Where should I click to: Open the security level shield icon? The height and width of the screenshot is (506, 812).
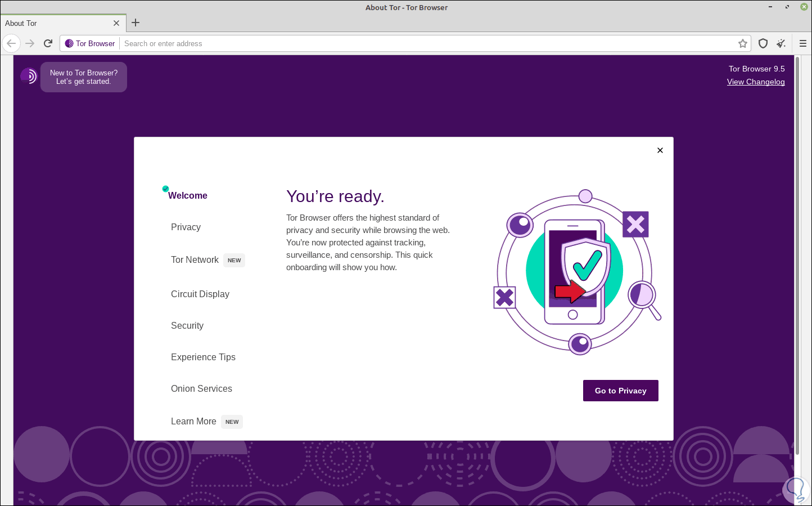click(x=763, y=43)
